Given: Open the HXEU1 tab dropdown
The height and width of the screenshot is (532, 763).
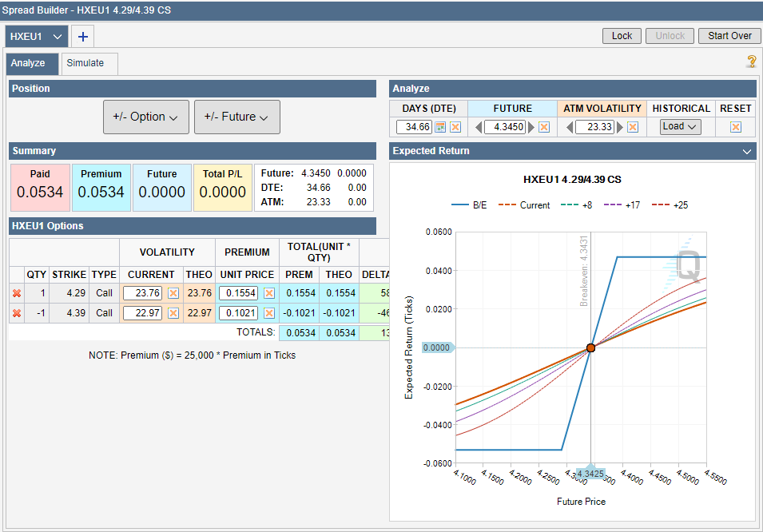Looking at the screenshot, I should tap(58, 37).
